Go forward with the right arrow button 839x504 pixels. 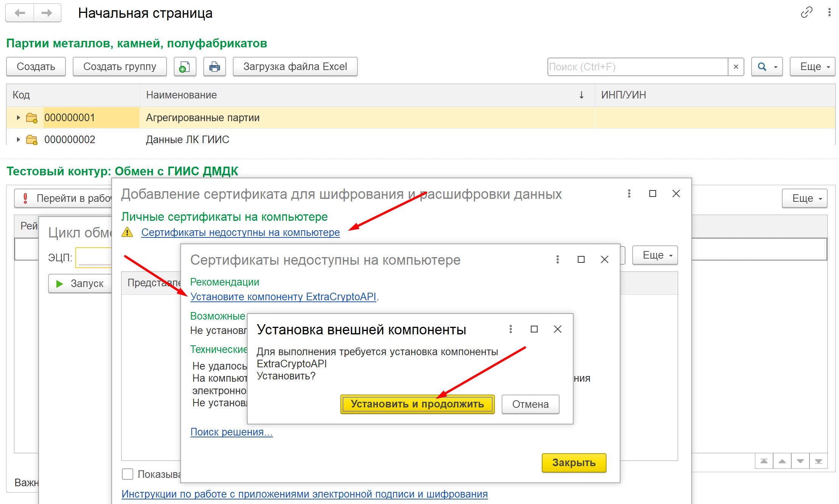tap(47, 13)
